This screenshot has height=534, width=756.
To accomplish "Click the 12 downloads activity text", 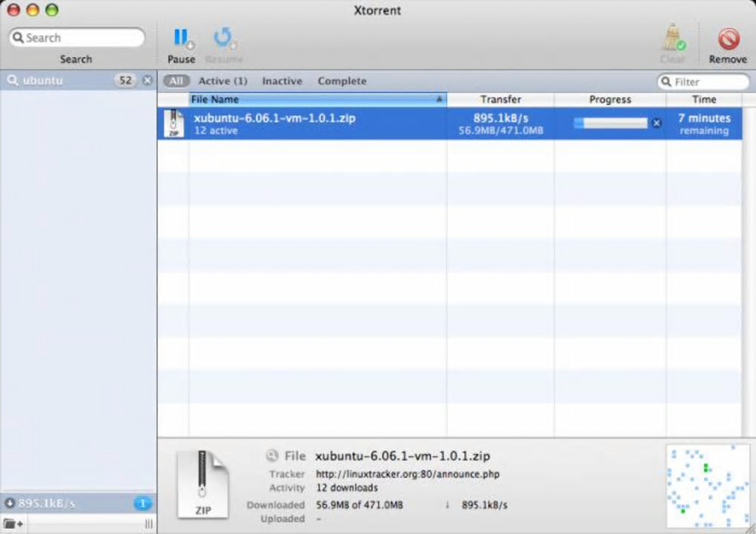I will click(347, 488).
